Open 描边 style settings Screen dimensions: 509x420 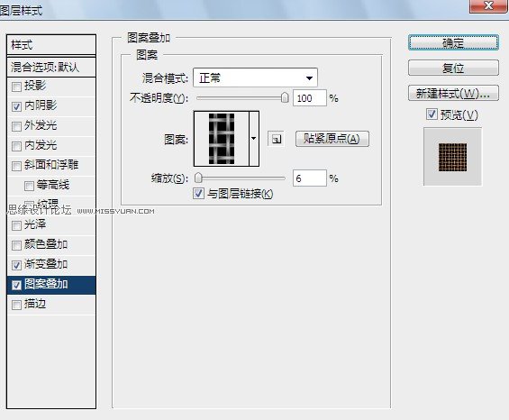35,304
